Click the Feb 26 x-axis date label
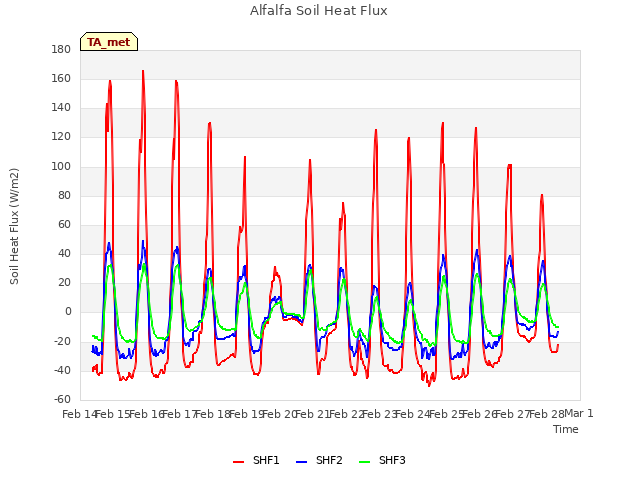Viewport: 640px width, 480px height. (x=480, y=414)
